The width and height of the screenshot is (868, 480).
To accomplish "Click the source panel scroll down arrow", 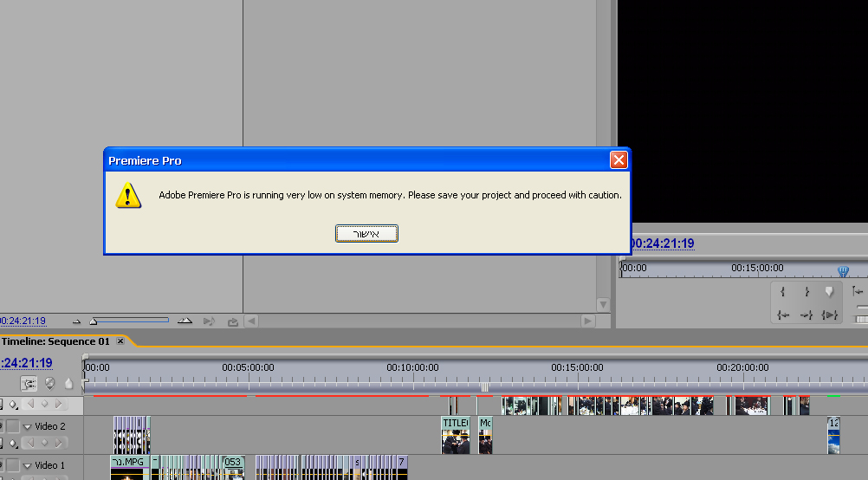I will pyautogui.click(x=603, y=304).
